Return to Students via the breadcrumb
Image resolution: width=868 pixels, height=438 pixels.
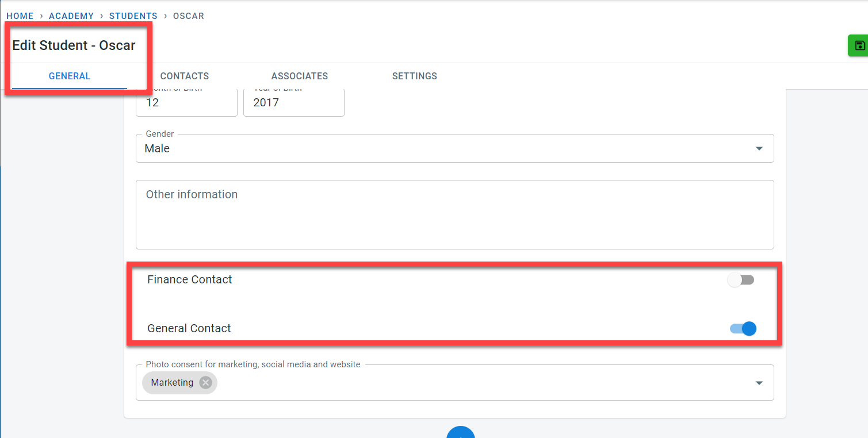(x=133, y=16)
